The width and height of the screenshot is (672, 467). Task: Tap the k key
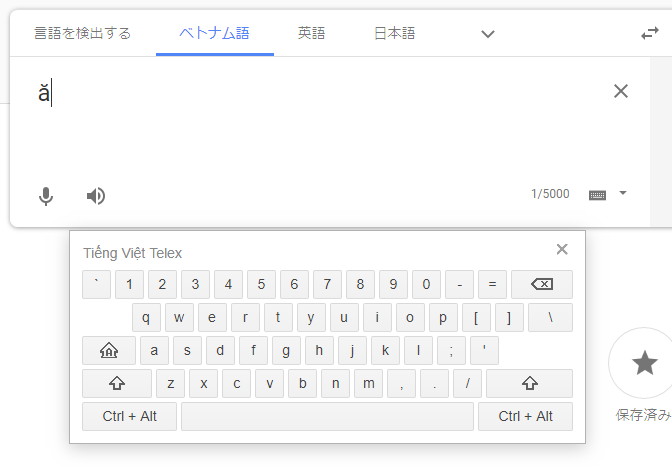(385, 350)
